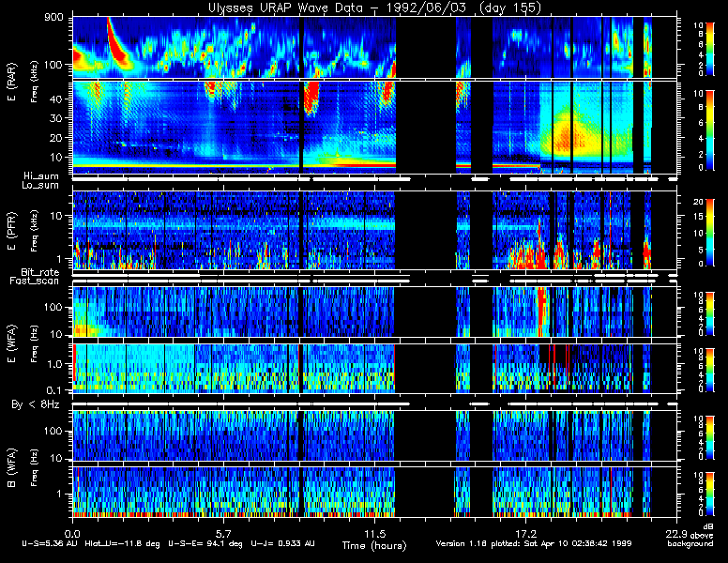The width and height of the screenshot is (728, 563).
Task: Click the U-S-E= 94.1 deg footer value
Action: pos(205,543)
